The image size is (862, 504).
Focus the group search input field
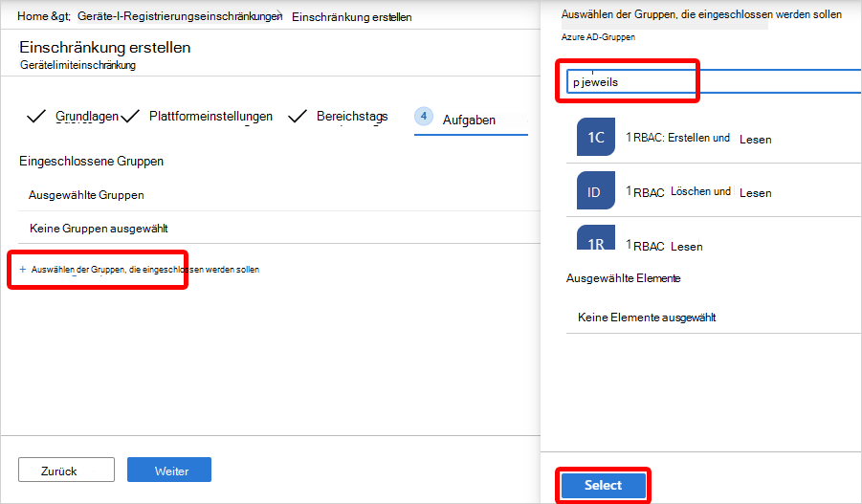pos(714,82)
